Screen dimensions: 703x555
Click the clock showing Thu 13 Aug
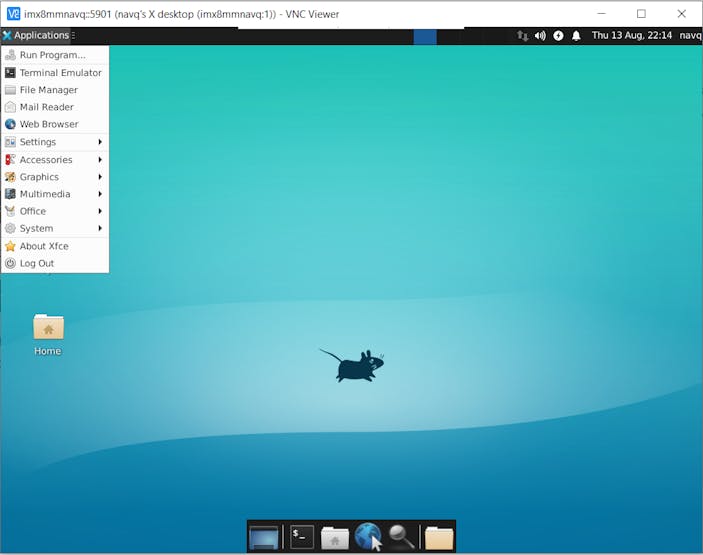coord(632,35)
